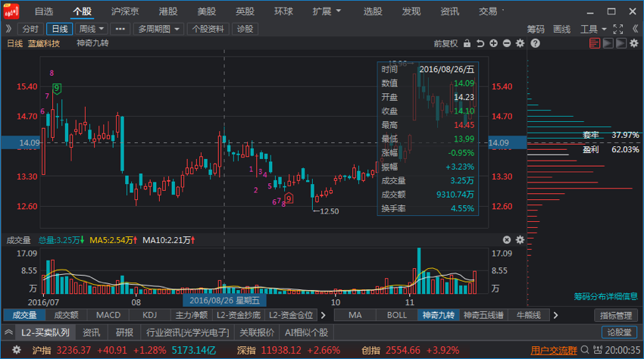Toggle 筹码 chip distribution panel
Image resolution: width=644 pixels, height=359 pixels.
click(536, 29)
